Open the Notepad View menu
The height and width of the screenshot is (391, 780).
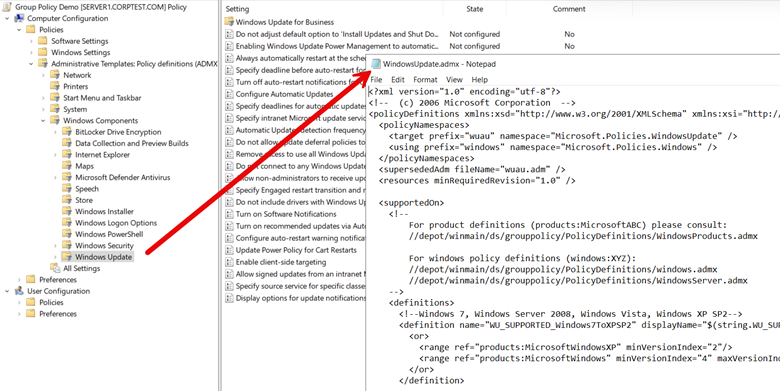click(x=454, y=80)
